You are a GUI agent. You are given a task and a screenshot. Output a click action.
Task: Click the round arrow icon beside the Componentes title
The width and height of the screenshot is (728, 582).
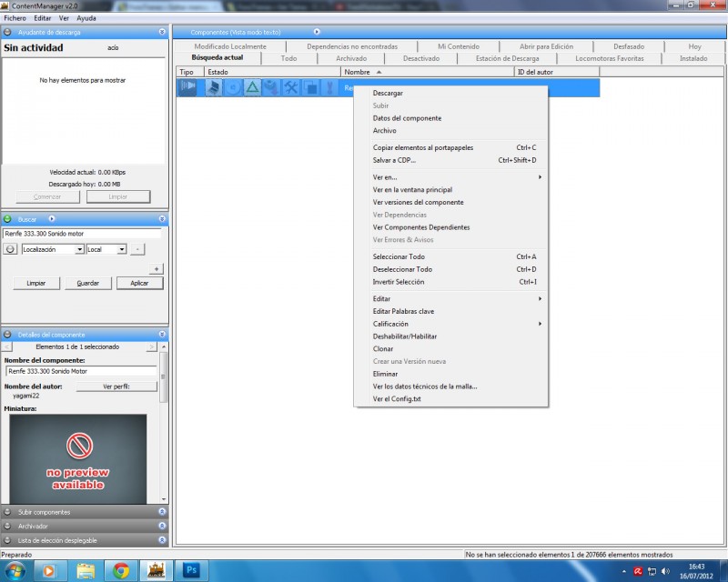click(317, 32)
